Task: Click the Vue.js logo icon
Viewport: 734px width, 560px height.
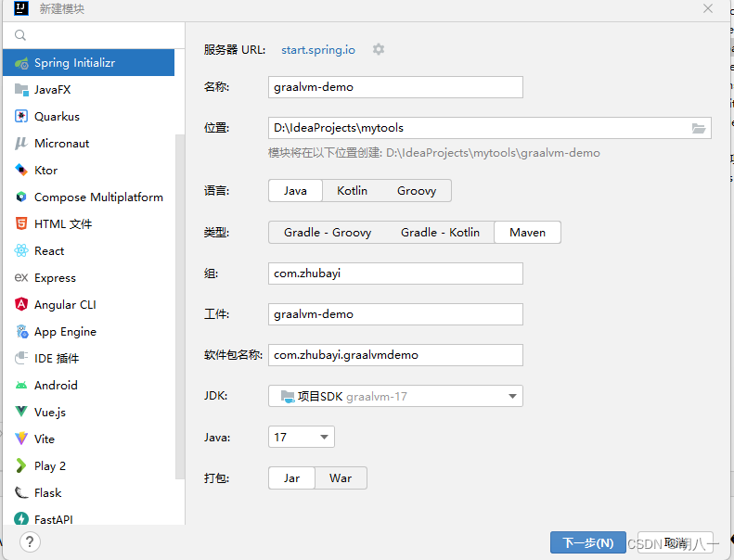Action: [21, 412]
